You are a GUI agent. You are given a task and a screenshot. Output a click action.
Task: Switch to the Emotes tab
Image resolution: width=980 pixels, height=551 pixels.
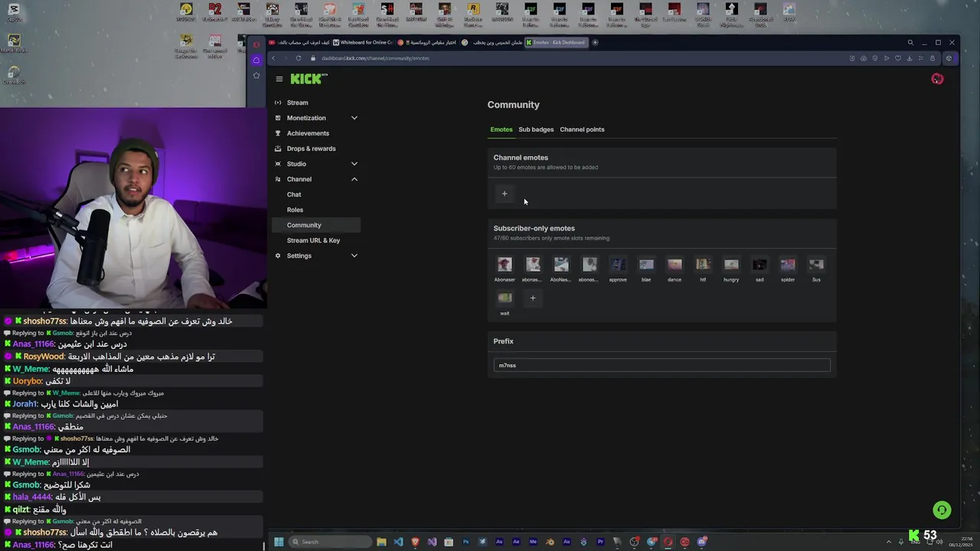(x=501, y=129)
